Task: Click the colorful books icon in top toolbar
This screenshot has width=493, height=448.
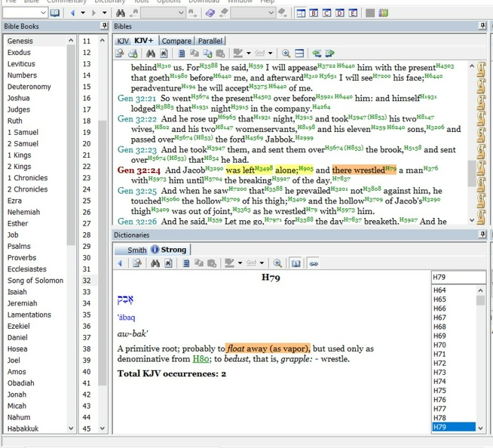Action: (x=383, y=13)
